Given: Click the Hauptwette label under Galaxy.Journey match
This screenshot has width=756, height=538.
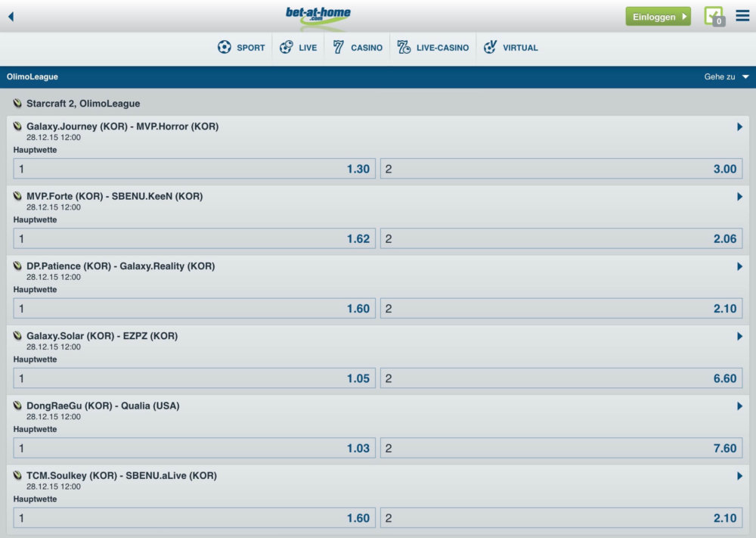Looking at the screenshot, I should point(36,150).
